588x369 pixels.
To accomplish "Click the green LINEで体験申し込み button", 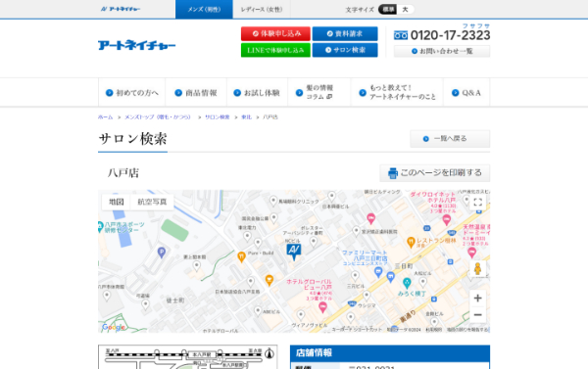I will pos(275,50).
